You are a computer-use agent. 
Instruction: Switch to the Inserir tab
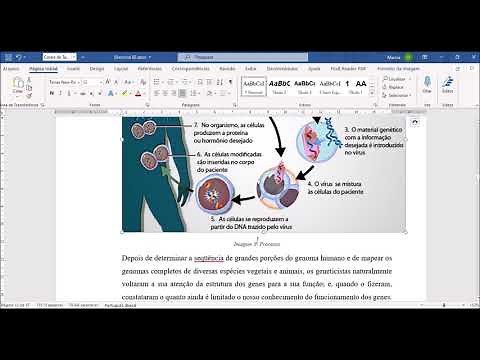click(x=73, y=69)
